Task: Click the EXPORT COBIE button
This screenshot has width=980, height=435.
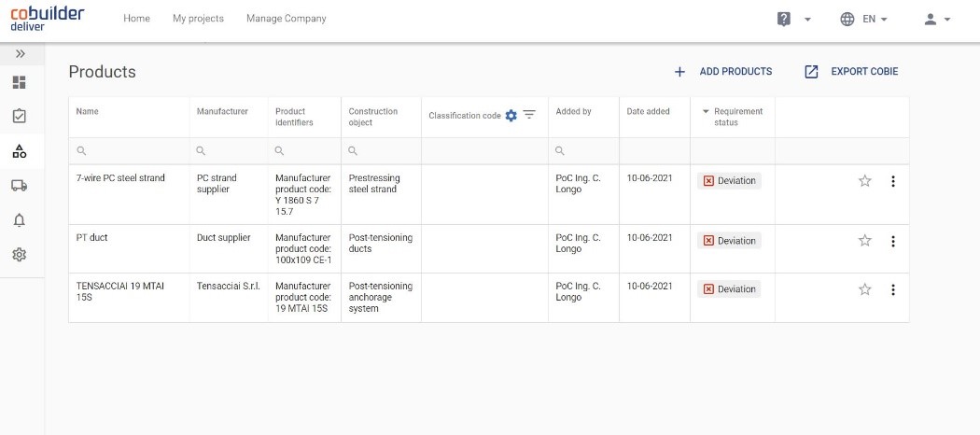Action: (x=851, y=72)
